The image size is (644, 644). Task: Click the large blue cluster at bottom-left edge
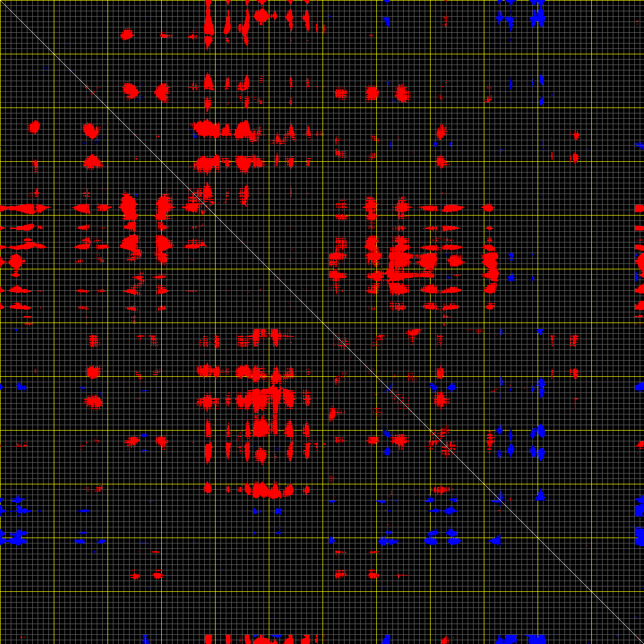16,537
